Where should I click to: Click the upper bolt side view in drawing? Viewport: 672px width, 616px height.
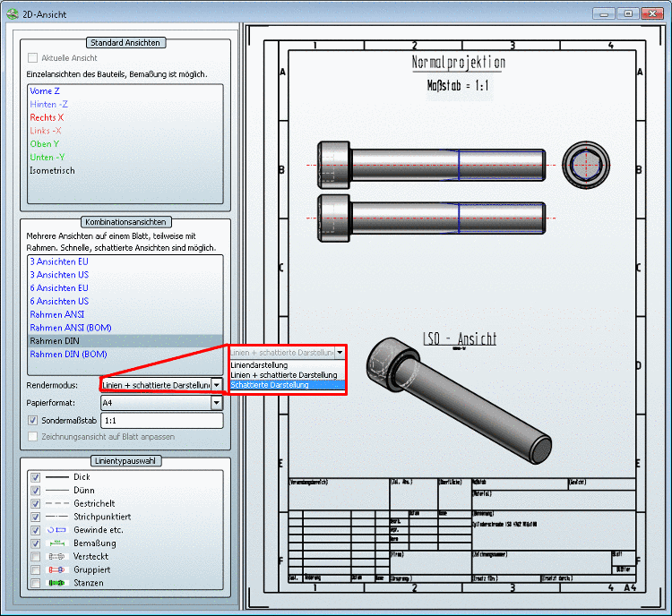[432, 165]
